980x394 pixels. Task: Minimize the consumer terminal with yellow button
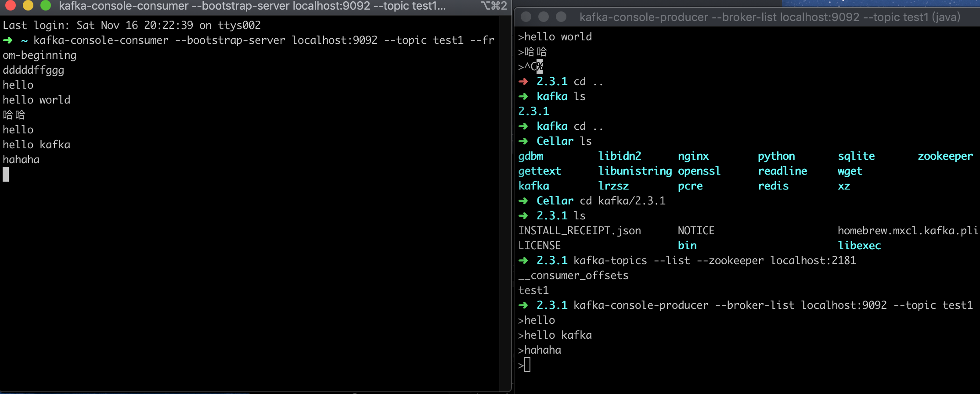(x=28, y=5)
